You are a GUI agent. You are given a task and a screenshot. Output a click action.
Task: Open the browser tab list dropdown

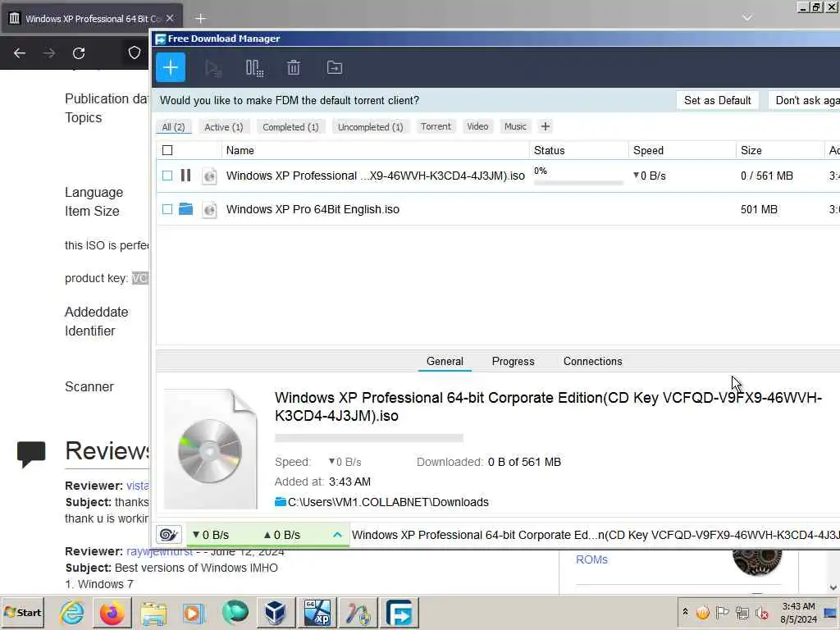click(746, 18)
